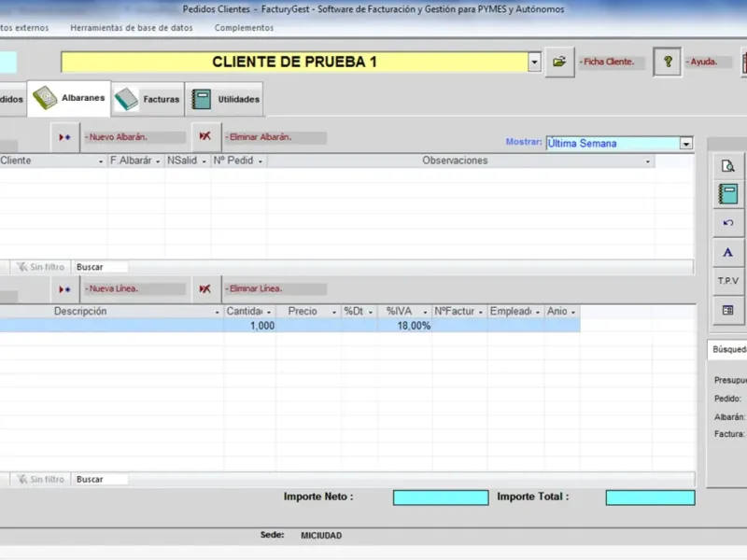The height and width of the screenshot is (560, 747).
Task: Click the Albaranes tab book icon
Action: (45, 98)
